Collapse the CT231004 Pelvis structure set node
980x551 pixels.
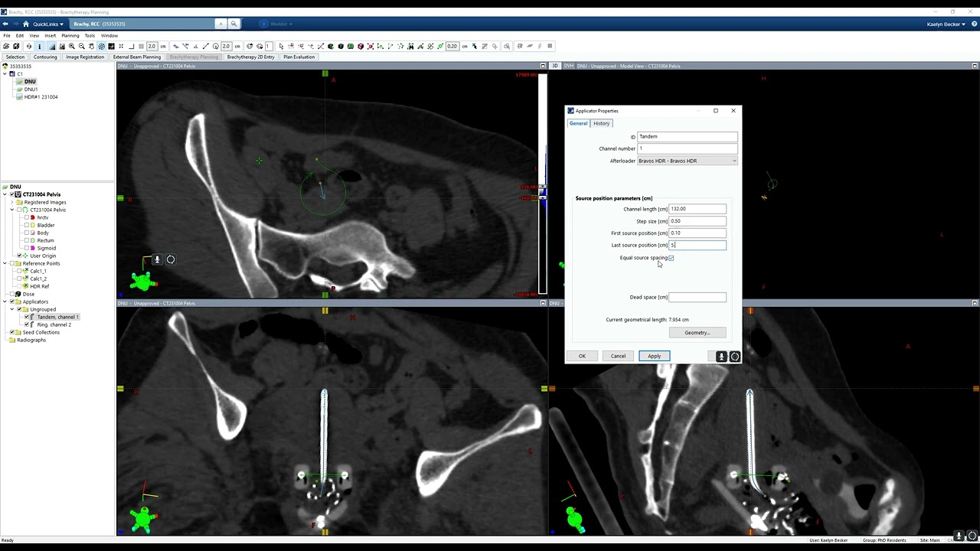[12, 210]
